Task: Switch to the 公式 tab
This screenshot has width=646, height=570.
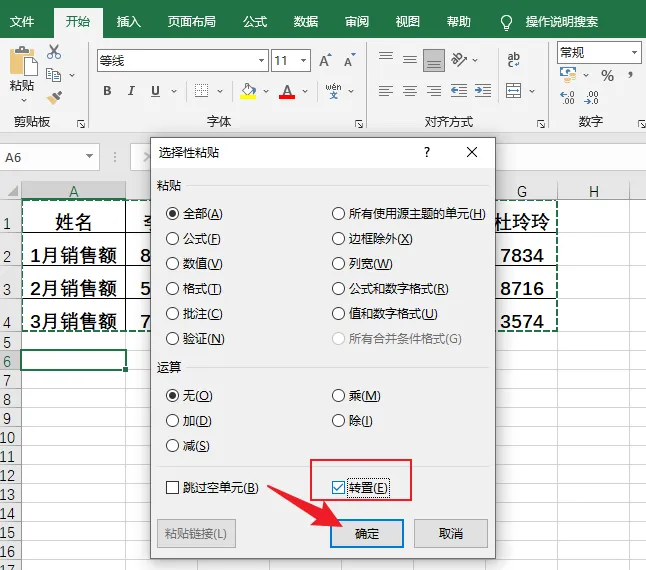Action: [255, 21]
